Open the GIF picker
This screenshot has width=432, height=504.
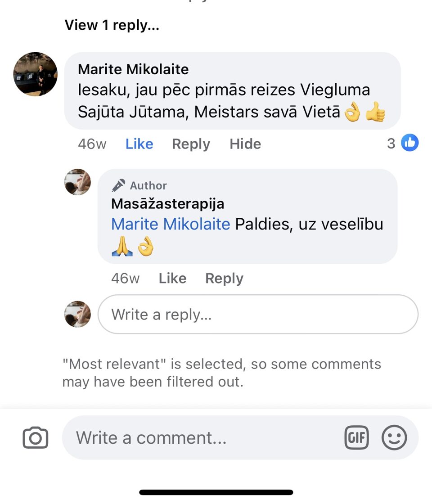(356, 437)
